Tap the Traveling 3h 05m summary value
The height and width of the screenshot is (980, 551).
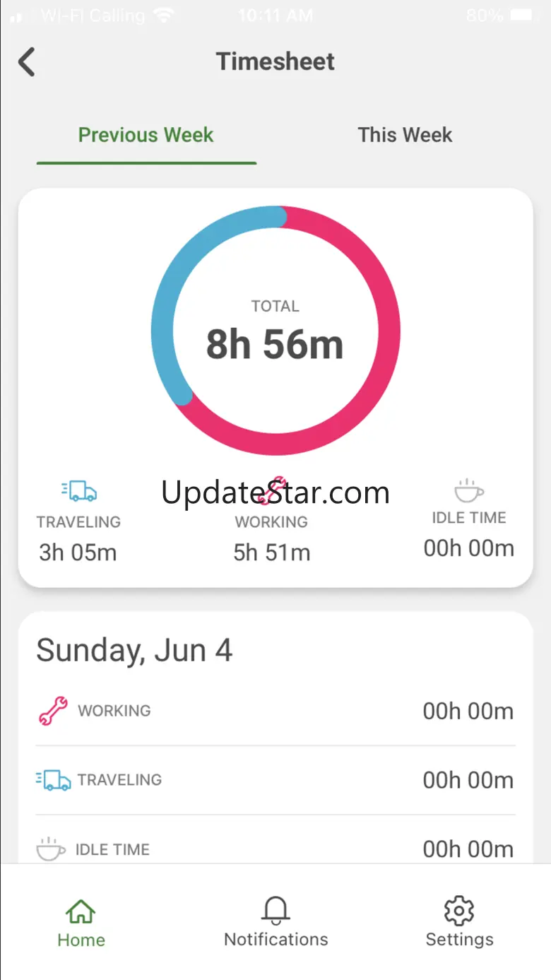tap(78, 553)
